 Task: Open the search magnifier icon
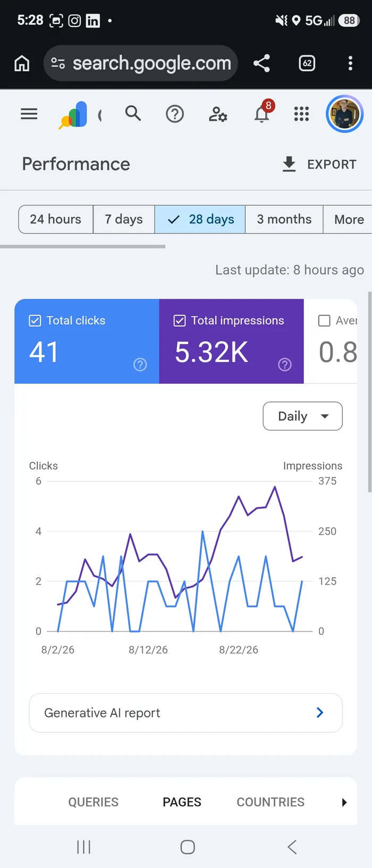pos(133,113)
